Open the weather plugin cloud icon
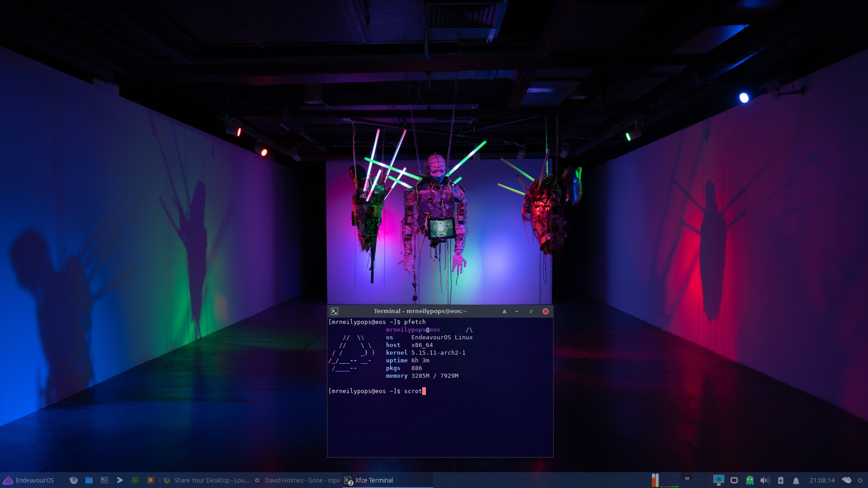 coord(847,480)
